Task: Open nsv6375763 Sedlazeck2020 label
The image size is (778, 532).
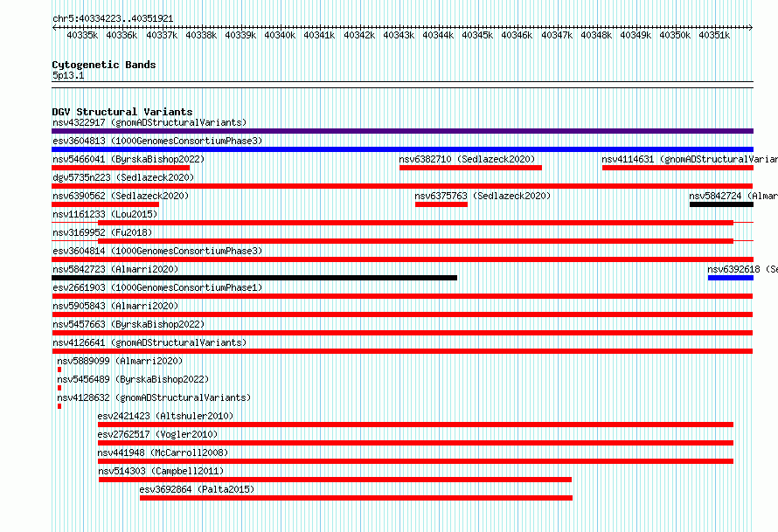Action: (483, 196)
